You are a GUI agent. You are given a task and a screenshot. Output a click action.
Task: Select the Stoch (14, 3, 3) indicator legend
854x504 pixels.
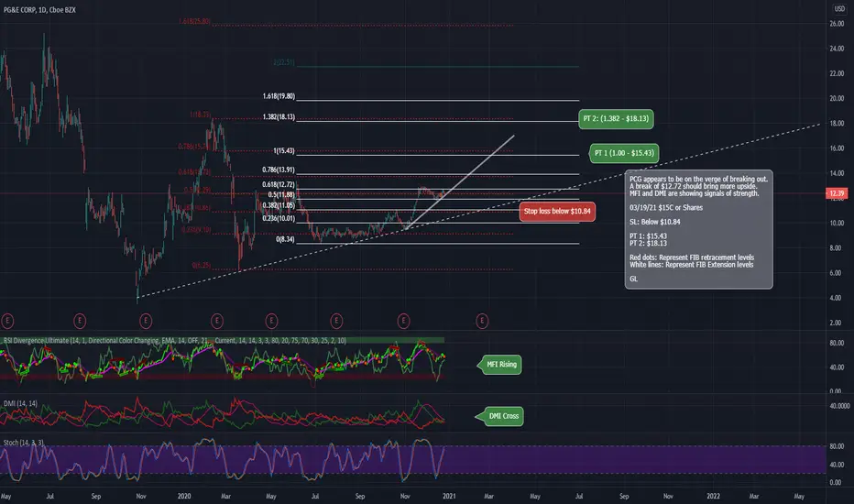click(24, 443)
